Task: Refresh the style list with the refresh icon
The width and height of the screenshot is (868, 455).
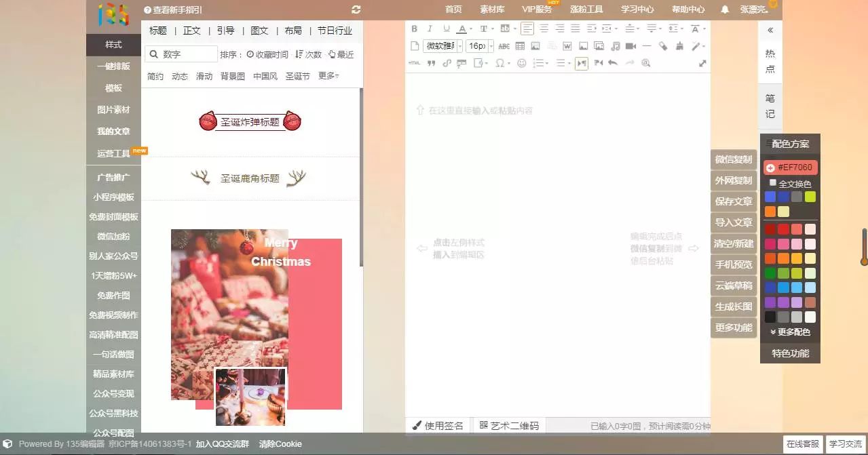Action: coord(356,9)
